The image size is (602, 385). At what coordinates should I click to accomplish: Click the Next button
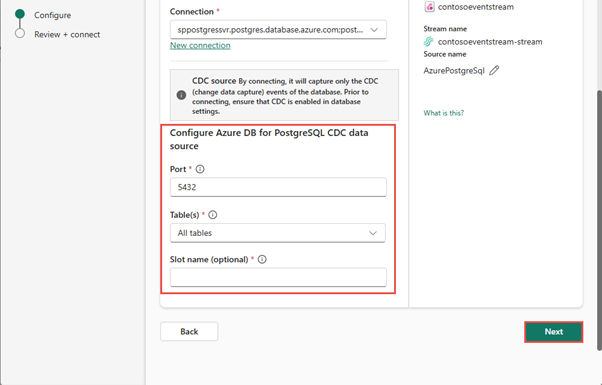(x=554, y=332)
